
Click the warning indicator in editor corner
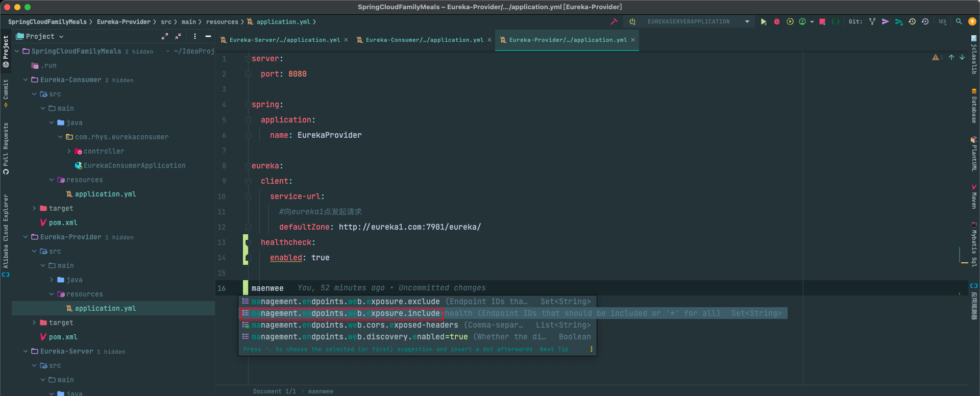tap(937, 57)
